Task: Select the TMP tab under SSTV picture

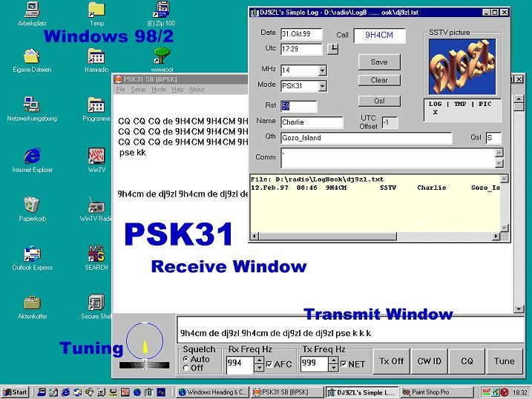Action: [460, 104]
